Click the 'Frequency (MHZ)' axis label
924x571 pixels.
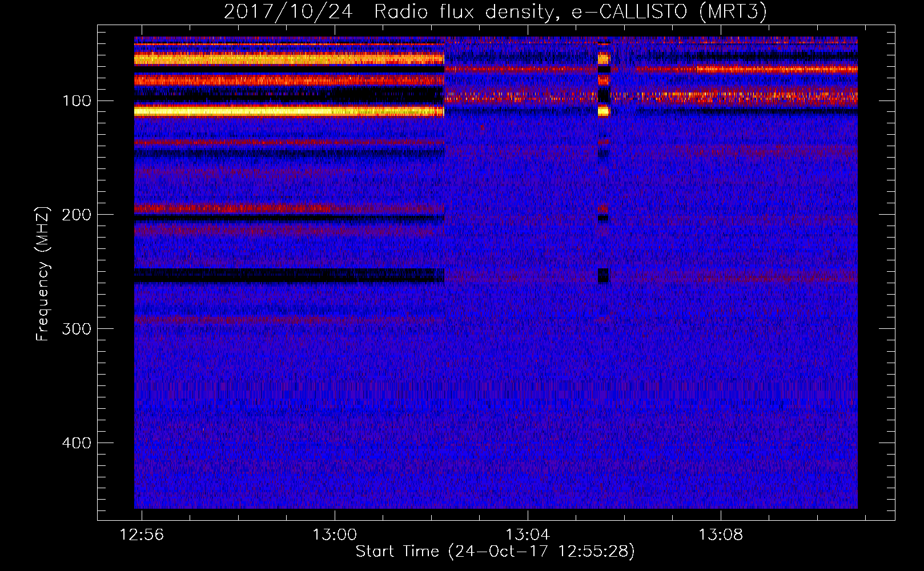[43, 274]
